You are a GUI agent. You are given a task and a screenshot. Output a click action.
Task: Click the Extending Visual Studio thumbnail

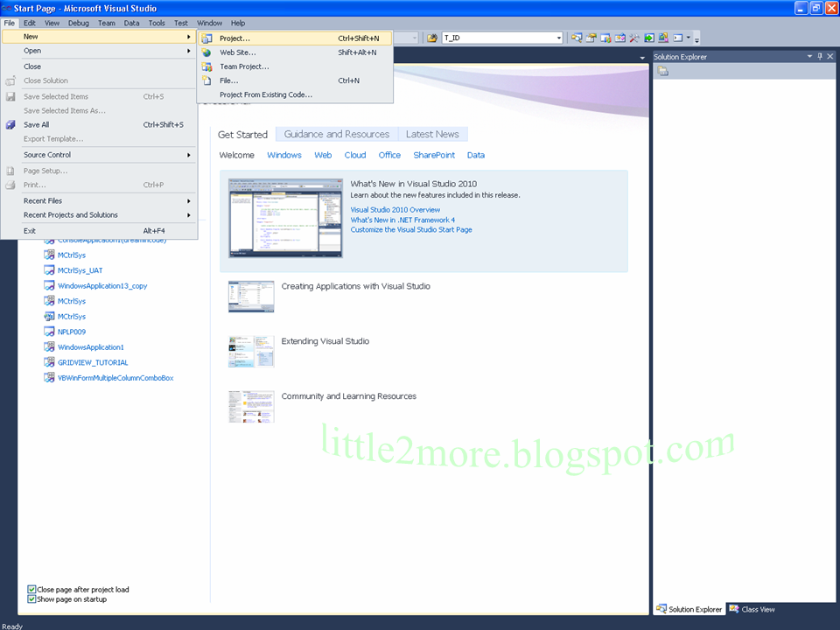(251, 350)
